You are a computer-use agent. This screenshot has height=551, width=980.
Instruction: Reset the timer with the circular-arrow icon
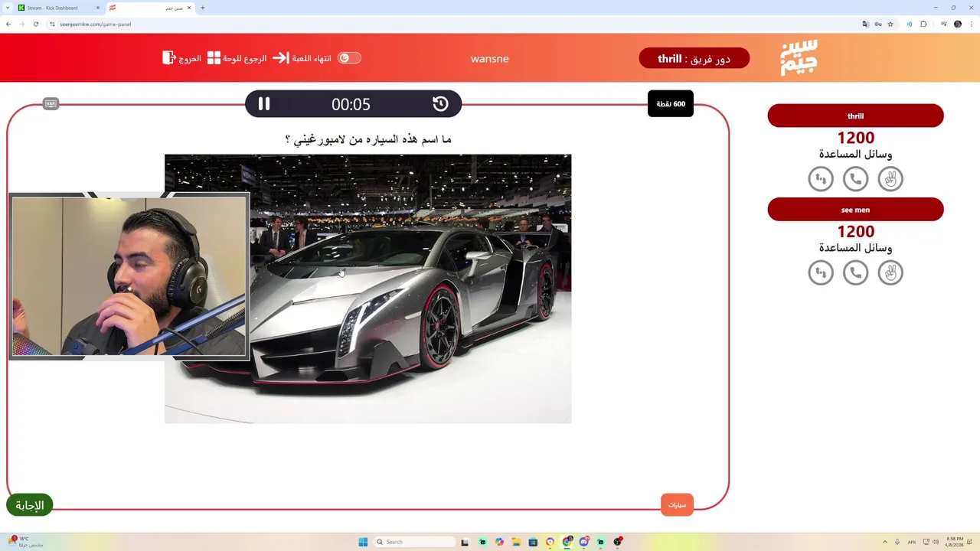[x=440, y=104]
